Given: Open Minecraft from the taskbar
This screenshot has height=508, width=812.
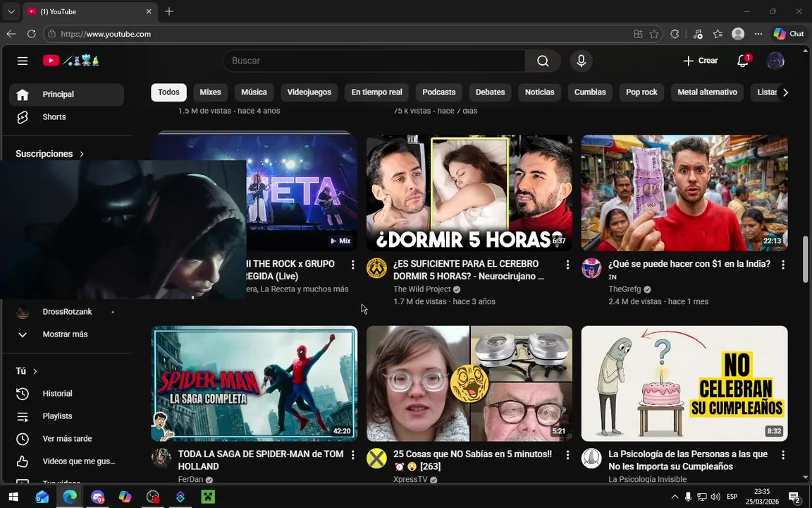Looking at the screenshot, I should (x=208, y=497).
